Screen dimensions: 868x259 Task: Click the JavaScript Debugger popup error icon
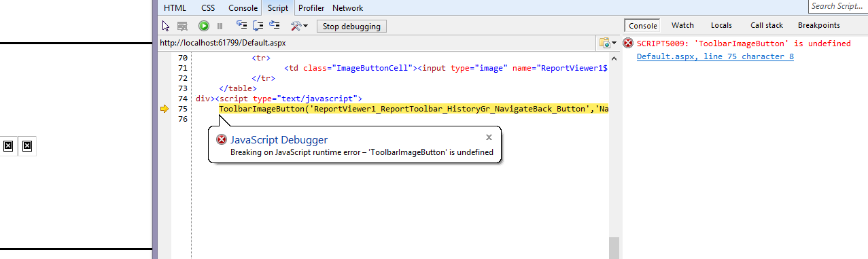pyautogui.click(x=222, y=139)
